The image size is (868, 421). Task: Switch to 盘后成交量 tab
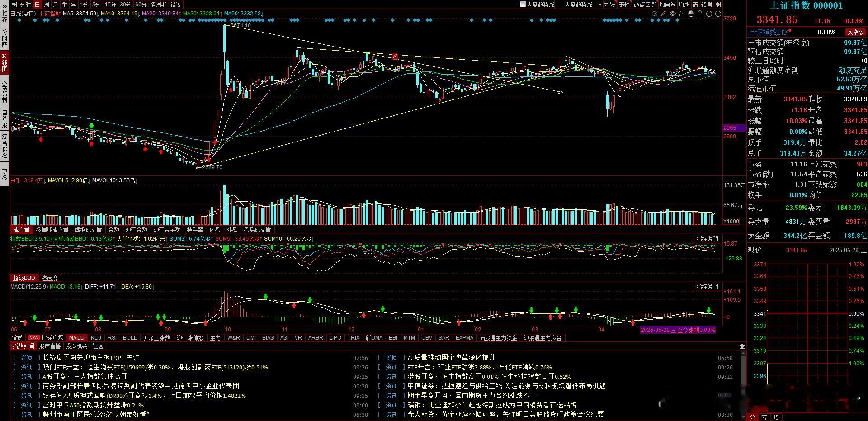coord(257,230)
